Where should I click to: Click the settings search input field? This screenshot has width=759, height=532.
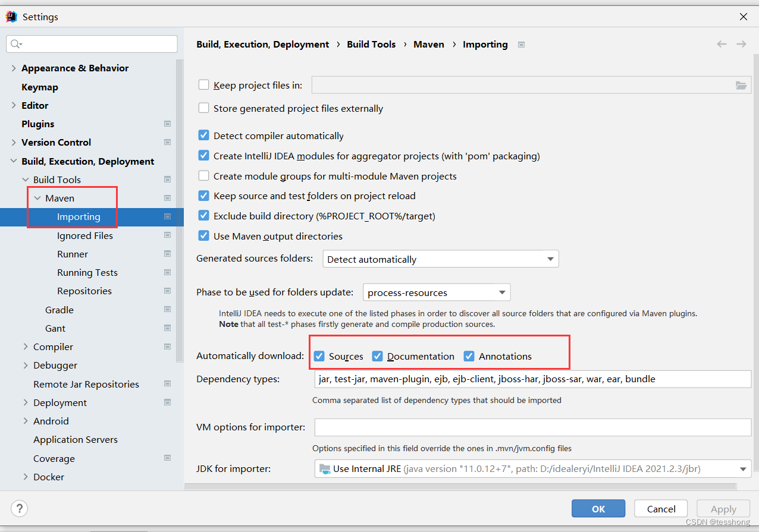(x=92, y=44)
